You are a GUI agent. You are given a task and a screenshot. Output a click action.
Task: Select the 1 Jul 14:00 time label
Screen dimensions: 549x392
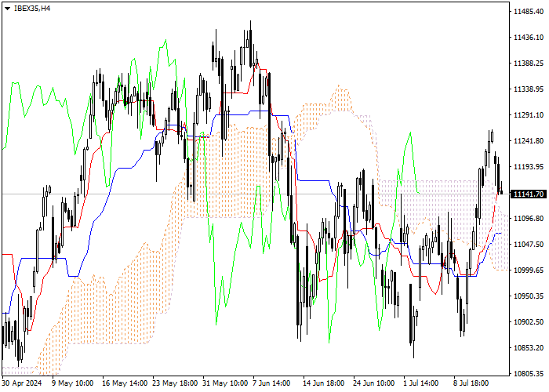click(x=421, y=383)
